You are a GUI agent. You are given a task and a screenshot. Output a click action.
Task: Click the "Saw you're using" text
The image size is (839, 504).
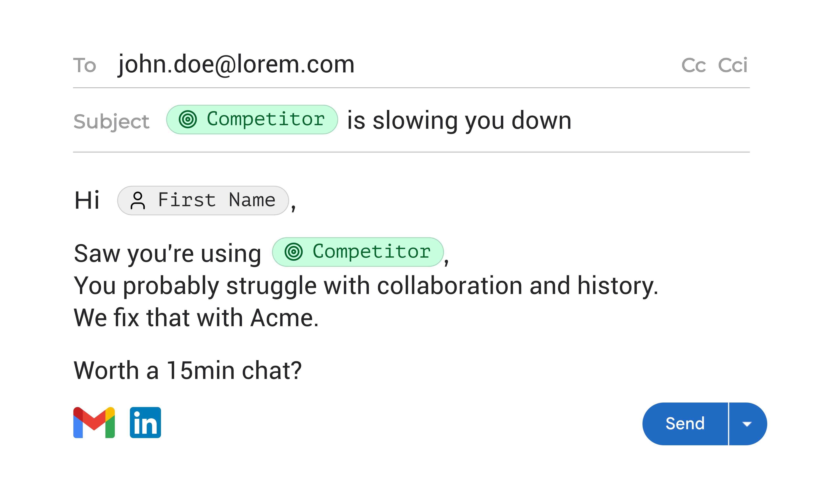(x=167, y=254)
